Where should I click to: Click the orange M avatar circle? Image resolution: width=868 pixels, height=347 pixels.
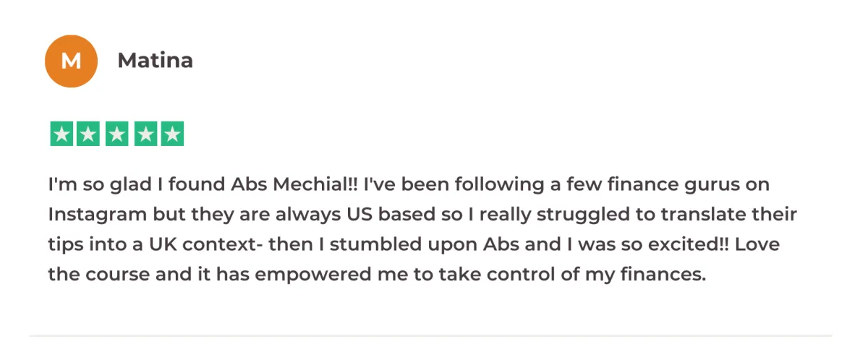[x=71, y=61]
